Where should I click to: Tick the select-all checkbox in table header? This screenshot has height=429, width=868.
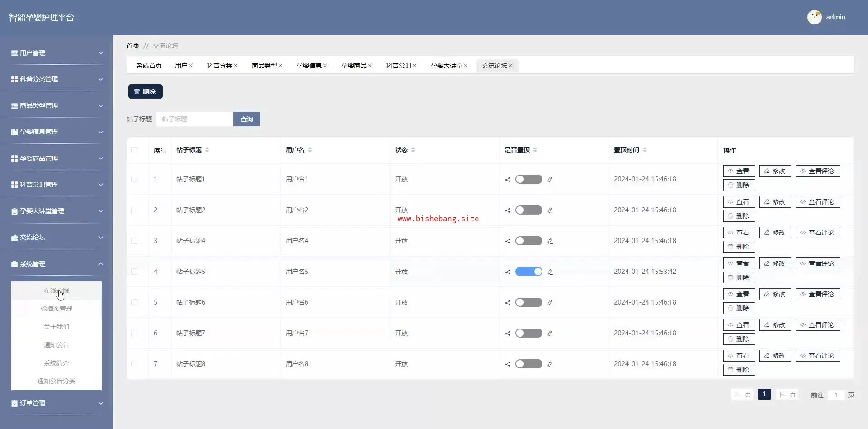pyautogui.click(x=134, y=150)
